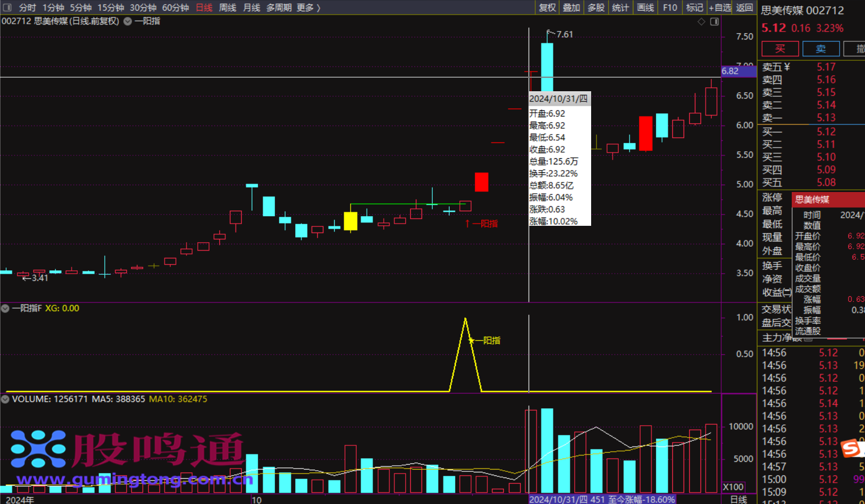This screenshot has width=865, height=504.
Task: Expand the 一阳指F sub-indicator dropdown
Action: [5, 309]
